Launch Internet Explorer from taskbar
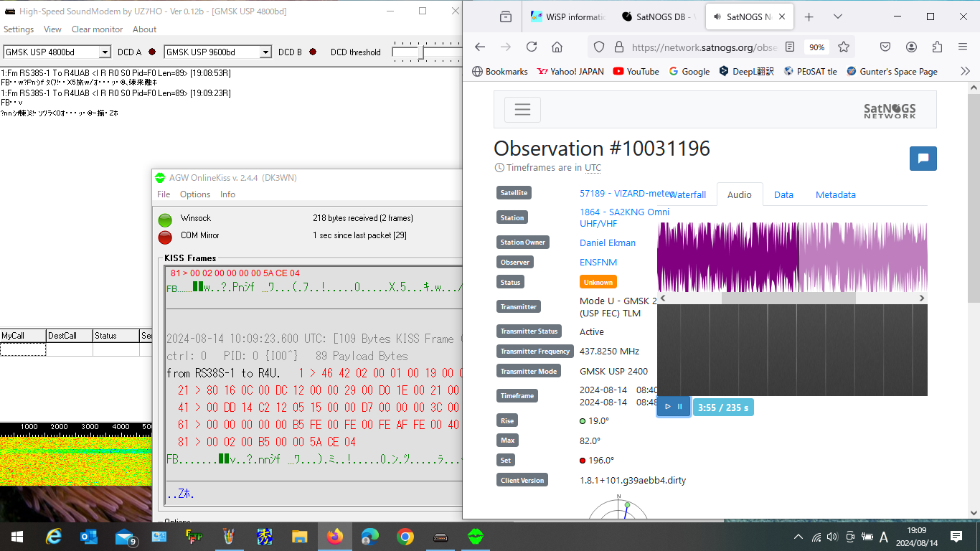 (54, 536)
